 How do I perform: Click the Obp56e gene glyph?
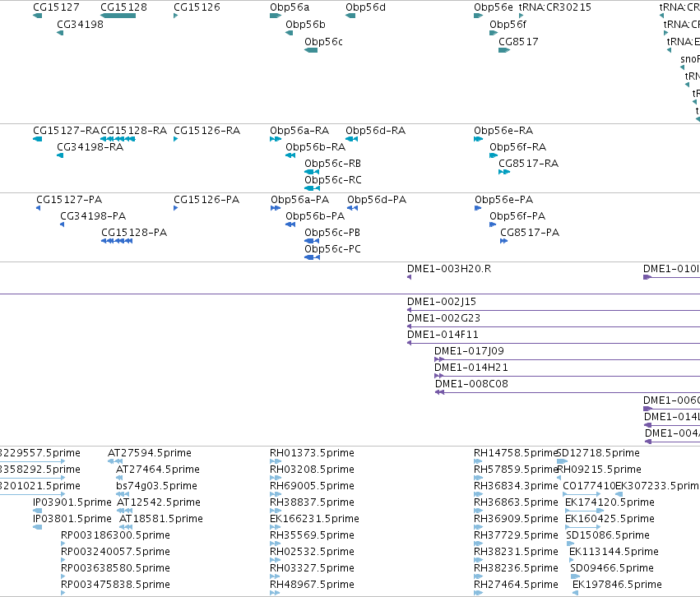(478, 16)
